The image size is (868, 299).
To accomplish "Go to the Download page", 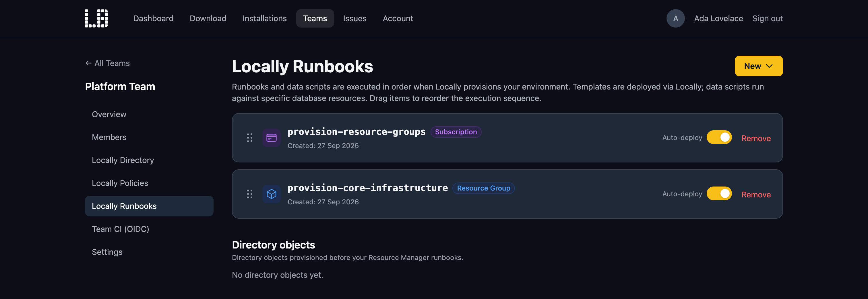I will click(208, 18).
